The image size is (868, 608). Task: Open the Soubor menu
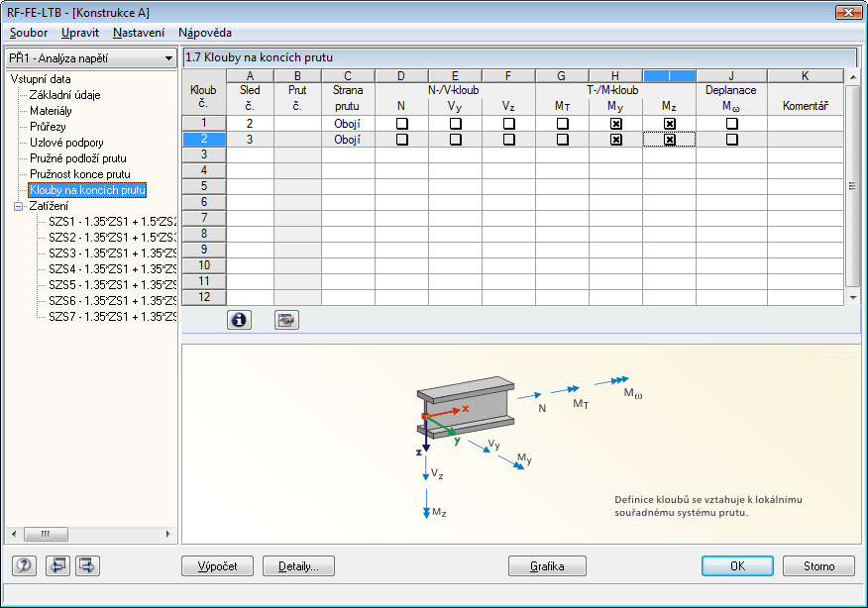(x=29, y=33)
